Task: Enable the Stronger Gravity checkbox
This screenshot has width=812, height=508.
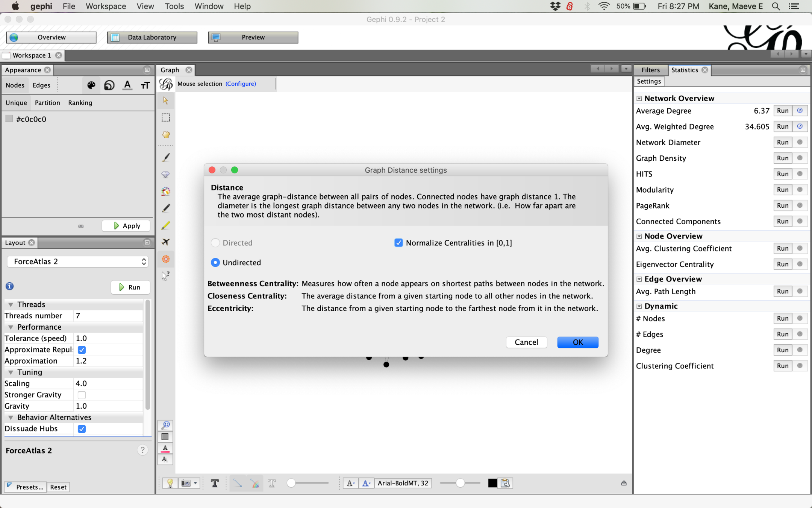Action: [x=82, y=395]
